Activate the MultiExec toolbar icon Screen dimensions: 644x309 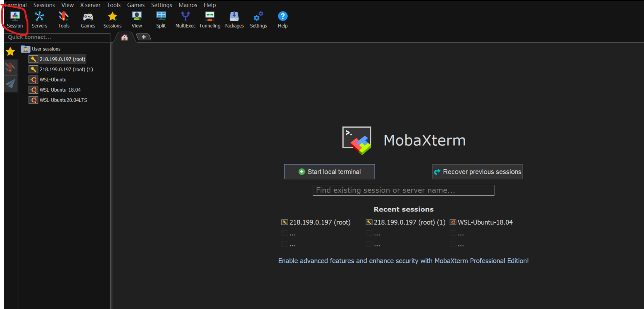pos(185,19)
